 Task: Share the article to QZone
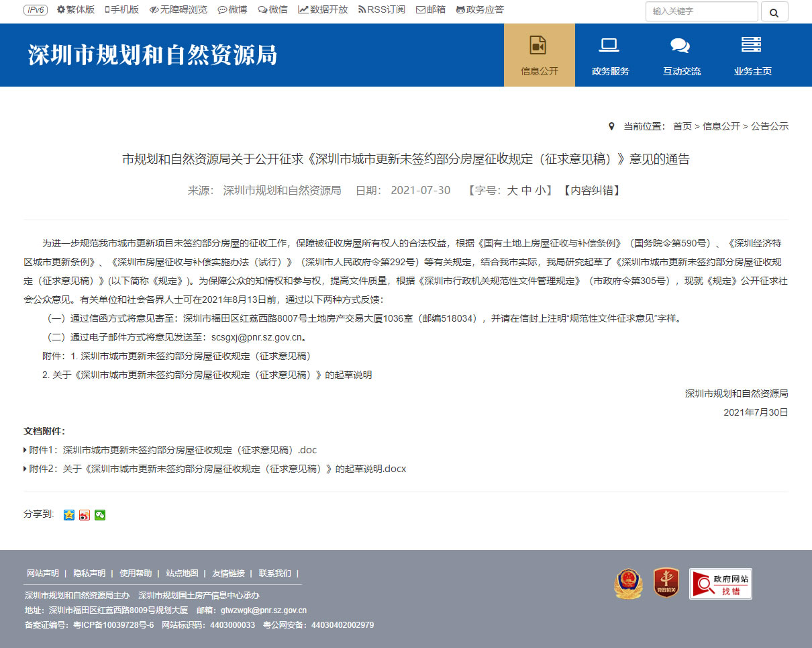pos(69,515)
